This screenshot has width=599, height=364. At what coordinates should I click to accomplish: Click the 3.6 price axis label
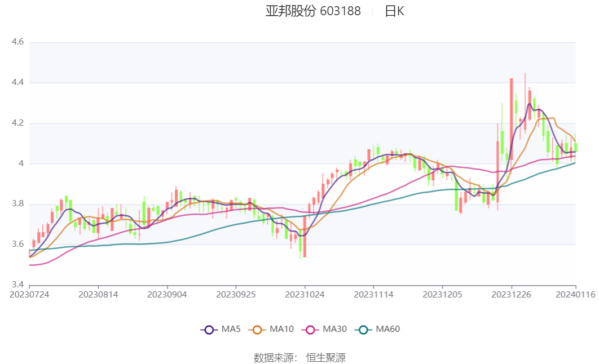coord(17,244)
